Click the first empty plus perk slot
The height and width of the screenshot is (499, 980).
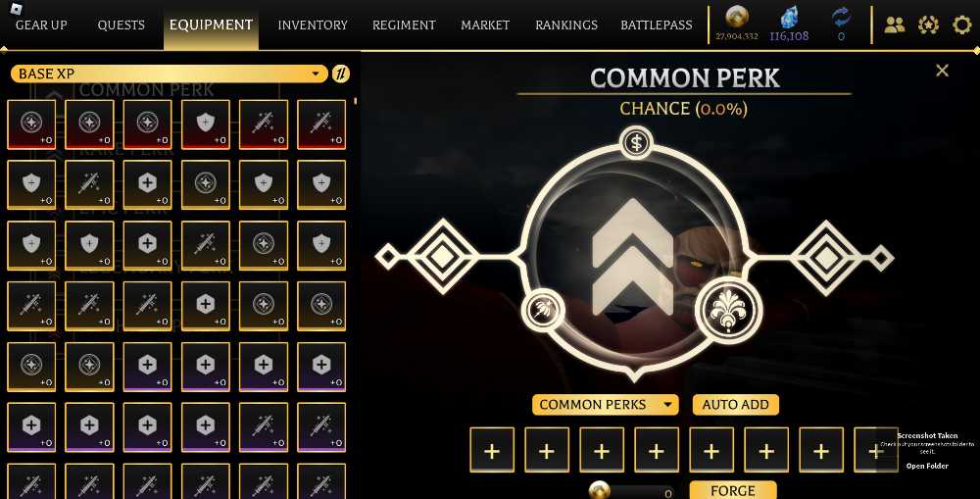coord(492,450)
